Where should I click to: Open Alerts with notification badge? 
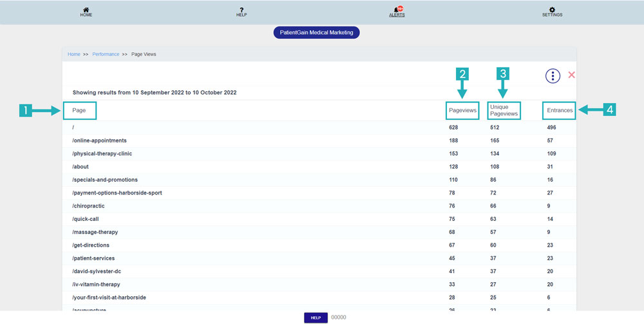pos(397,12)
